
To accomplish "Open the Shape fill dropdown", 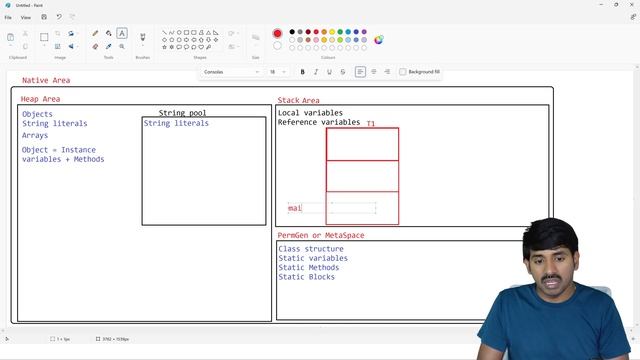I will [233, 47].
